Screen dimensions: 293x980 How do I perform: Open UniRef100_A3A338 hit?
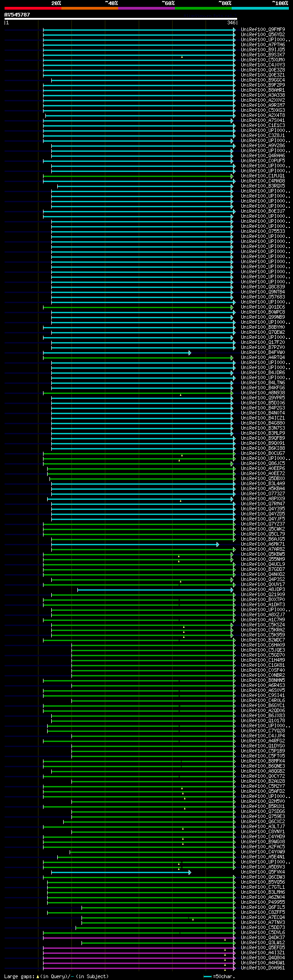263,95
